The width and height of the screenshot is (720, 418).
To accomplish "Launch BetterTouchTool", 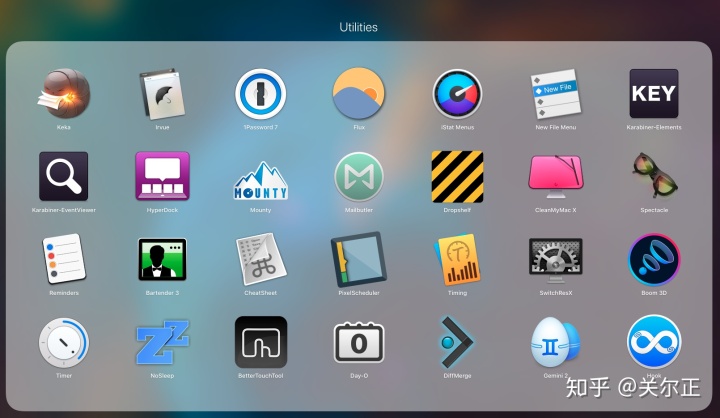I will pos(261,342).
